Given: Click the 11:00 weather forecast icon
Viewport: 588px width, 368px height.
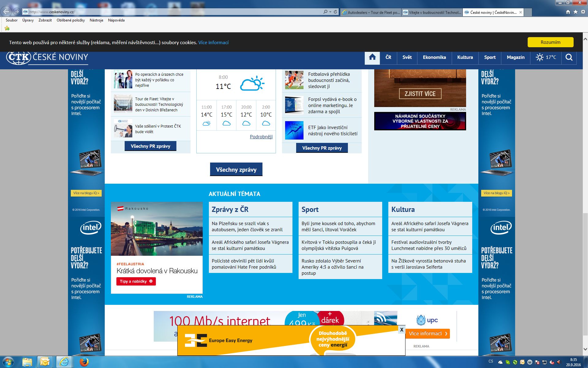Looking at the screenshot, I should click(206, 123).
